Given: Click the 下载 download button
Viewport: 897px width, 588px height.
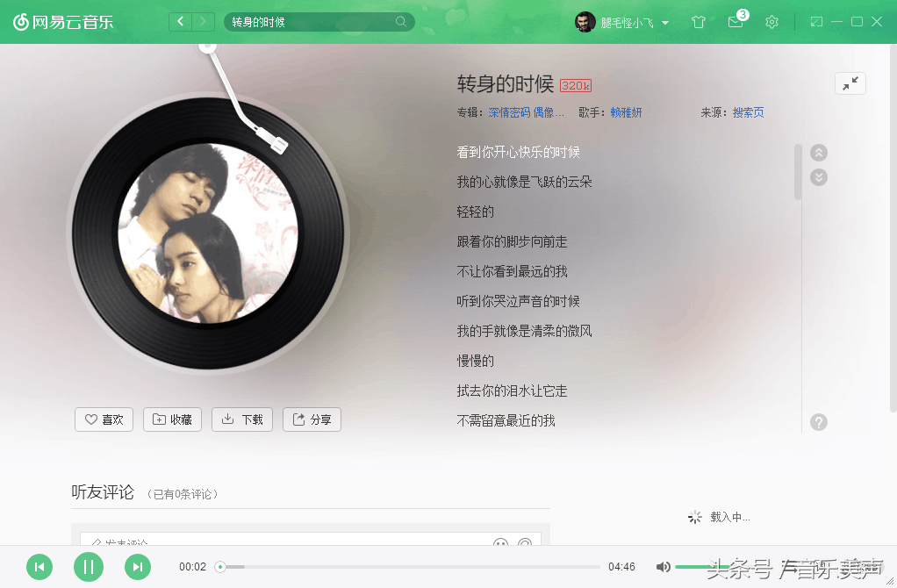Looking at the screenshot, I should [242, 419].
